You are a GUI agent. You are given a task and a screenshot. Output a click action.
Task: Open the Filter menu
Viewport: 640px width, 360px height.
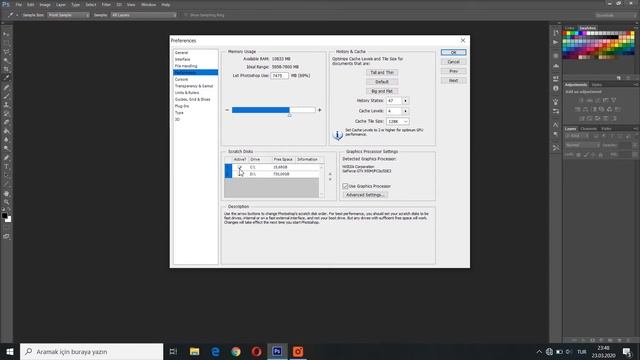106,4
